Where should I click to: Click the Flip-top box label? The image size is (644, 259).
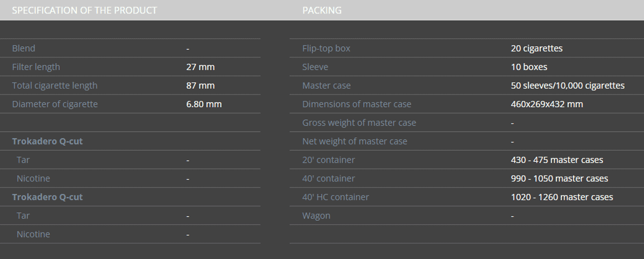pos(326,48)
